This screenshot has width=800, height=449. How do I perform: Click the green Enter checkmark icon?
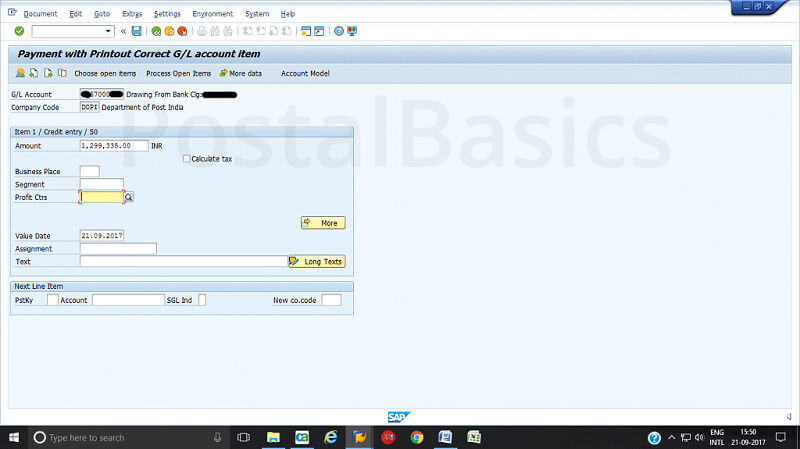click(19, 31)
